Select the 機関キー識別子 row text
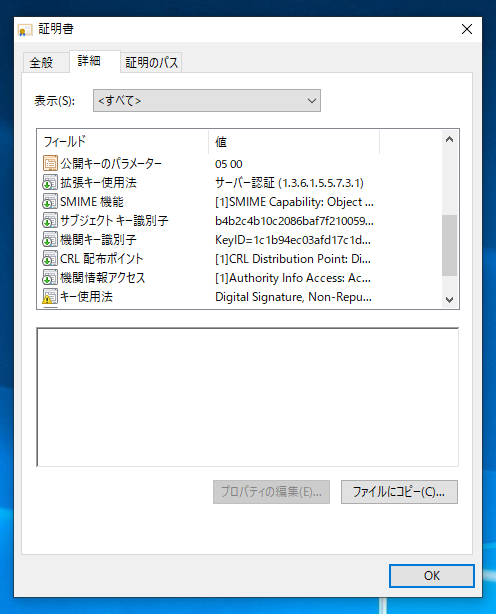This screenshot has height=614, width=496. click(98, 240)
